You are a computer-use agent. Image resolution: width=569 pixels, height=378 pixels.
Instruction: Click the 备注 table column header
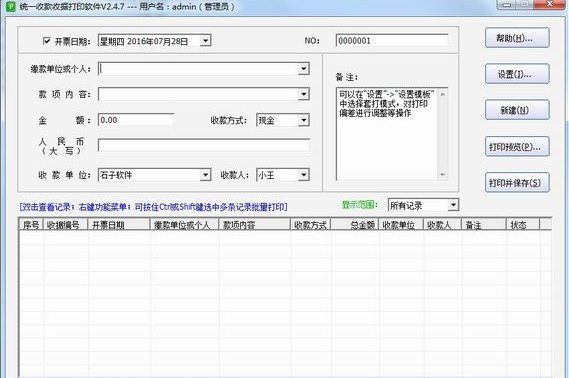point(484,225)
